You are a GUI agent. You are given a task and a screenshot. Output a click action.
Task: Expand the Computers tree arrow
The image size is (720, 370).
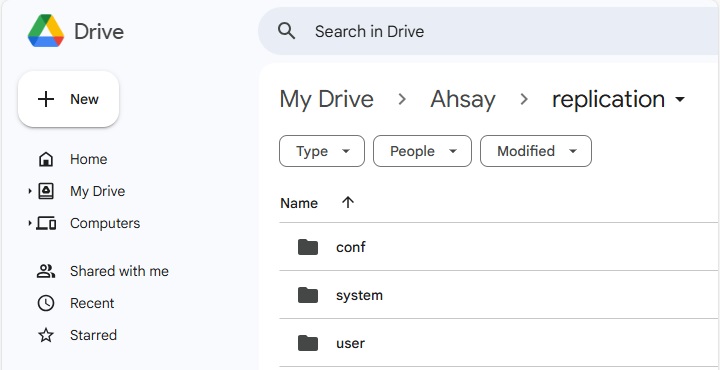(30, 223)
